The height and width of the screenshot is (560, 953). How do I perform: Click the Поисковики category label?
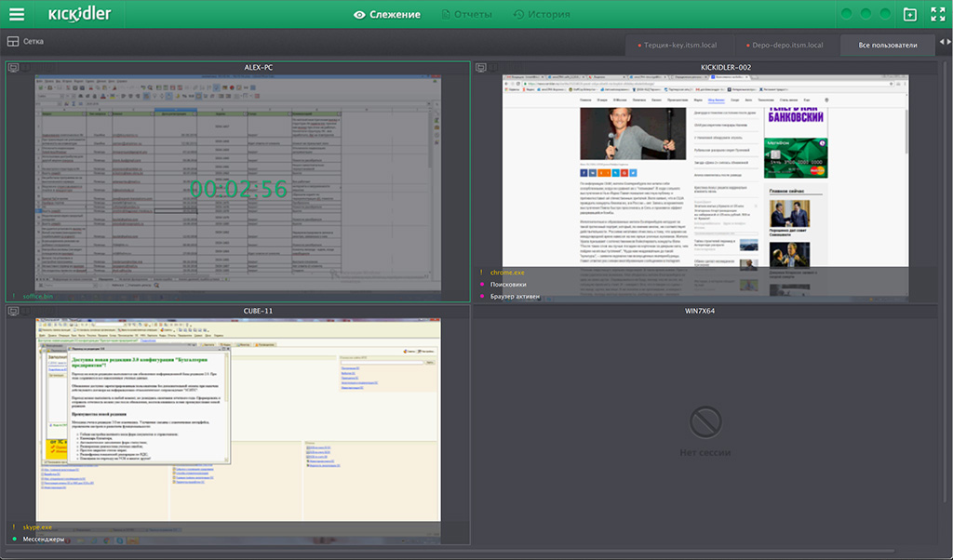click(508, 285)
